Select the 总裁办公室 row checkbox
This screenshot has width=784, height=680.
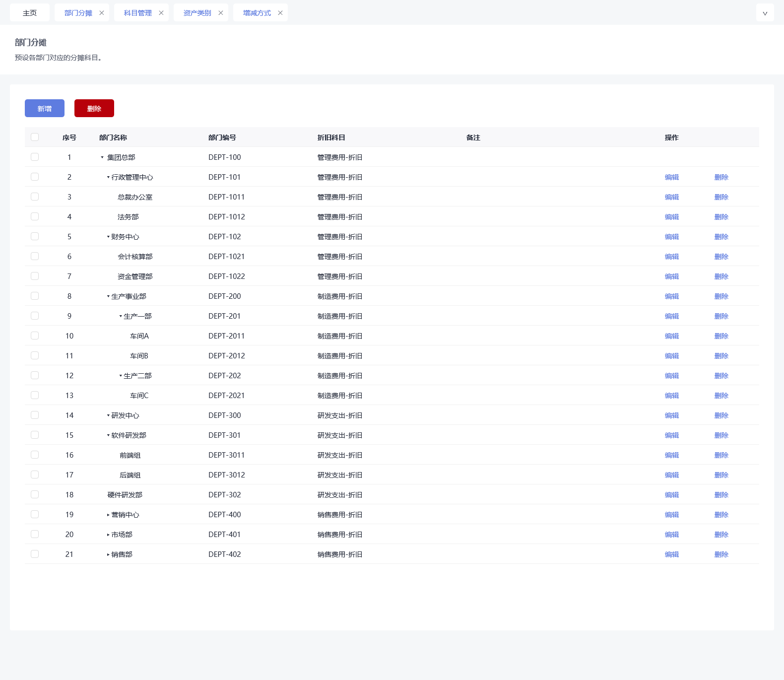coord(35,197)
